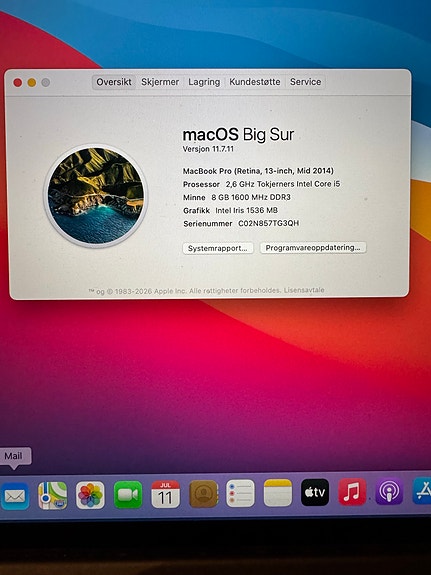The height and width of the screenshot is (575, 431).
Task: Open the Photos app icon
Action: click(90, 495)
